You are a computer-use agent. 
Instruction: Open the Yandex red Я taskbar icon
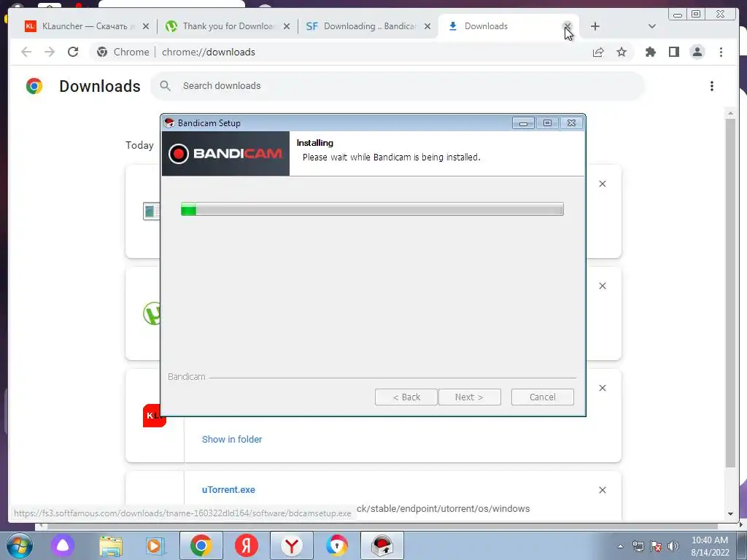[247, 545]
